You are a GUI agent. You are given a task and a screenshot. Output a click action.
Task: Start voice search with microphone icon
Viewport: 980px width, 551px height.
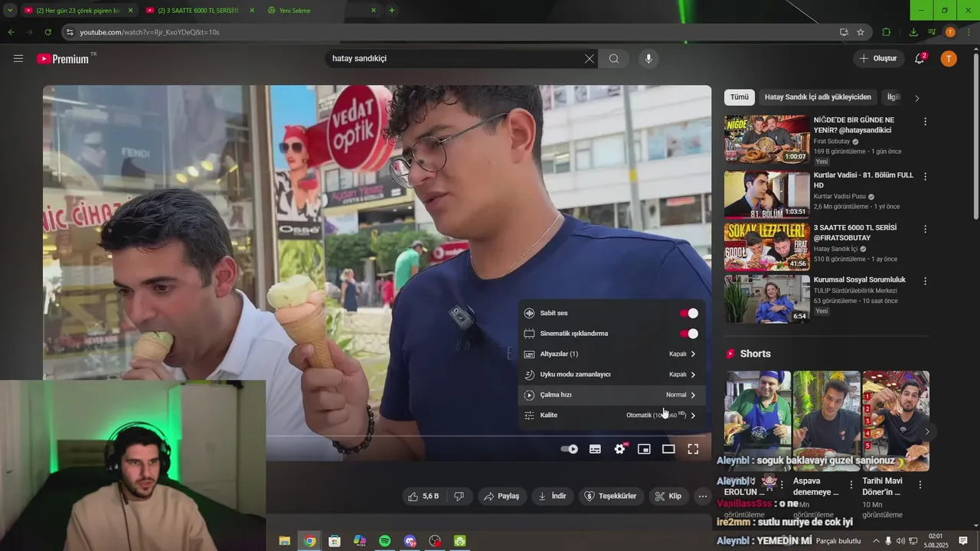point(648,59)
